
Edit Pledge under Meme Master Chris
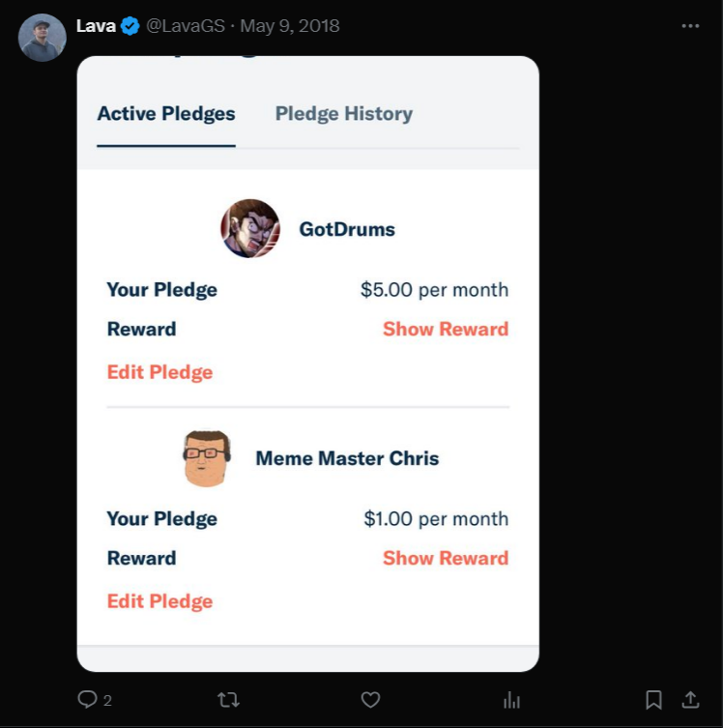point(159,600)
